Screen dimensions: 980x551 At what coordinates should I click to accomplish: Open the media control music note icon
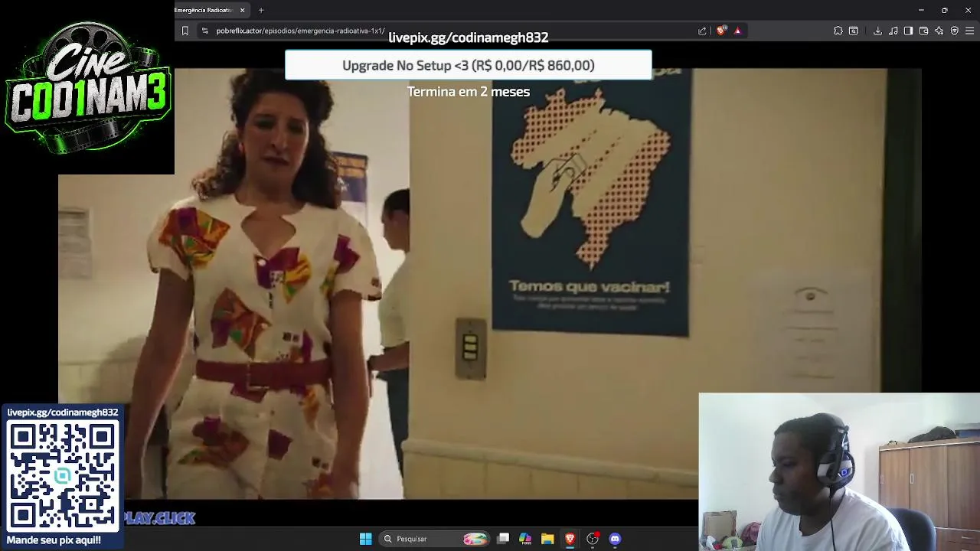pos(893,31)
